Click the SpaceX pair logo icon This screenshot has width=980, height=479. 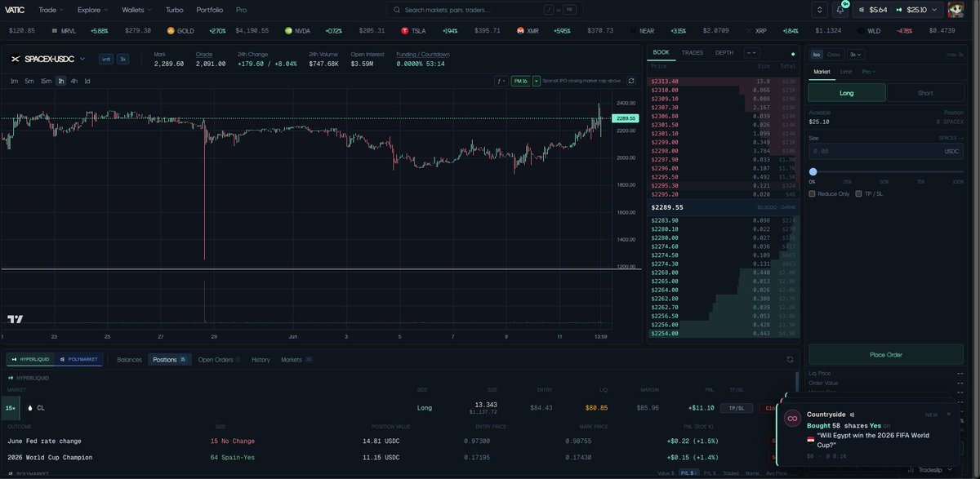tap(16, 59)
